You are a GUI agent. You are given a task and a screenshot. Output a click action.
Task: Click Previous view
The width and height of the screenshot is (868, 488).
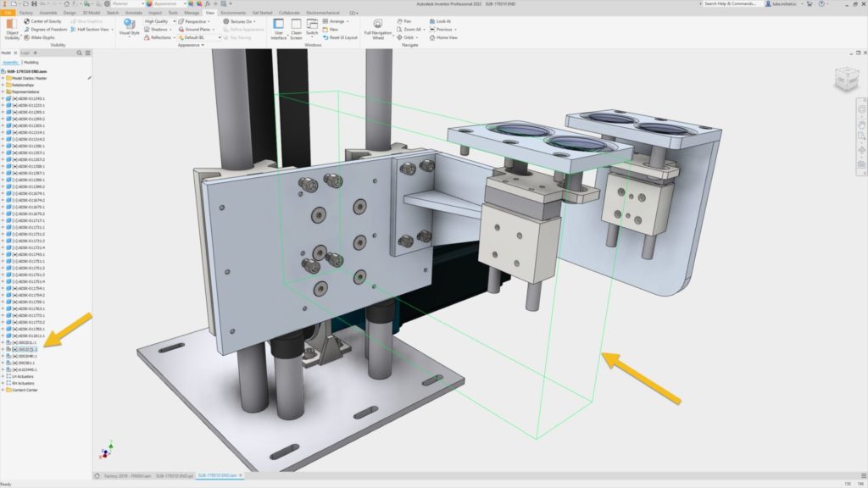[x=441, y=30]
